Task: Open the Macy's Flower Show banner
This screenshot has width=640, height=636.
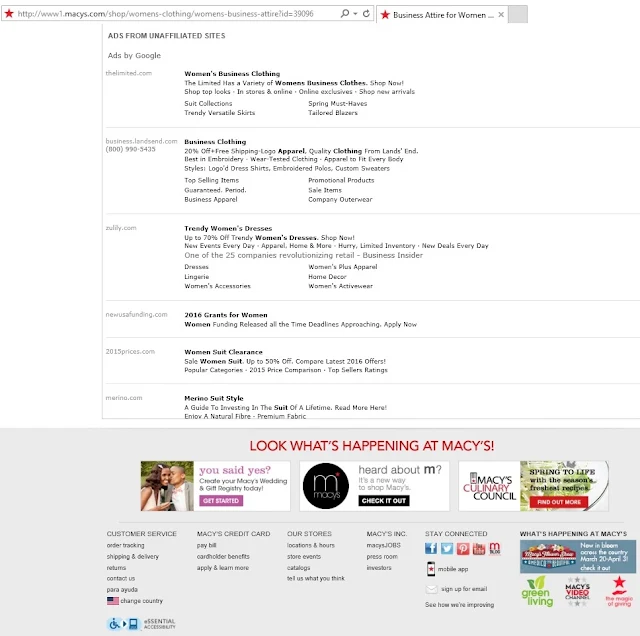Action: 578,556
